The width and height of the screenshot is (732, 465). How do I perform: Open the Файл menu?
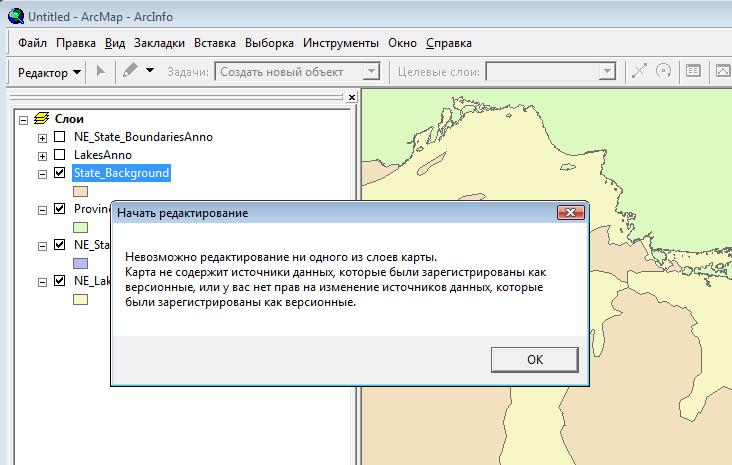(32, 43)
